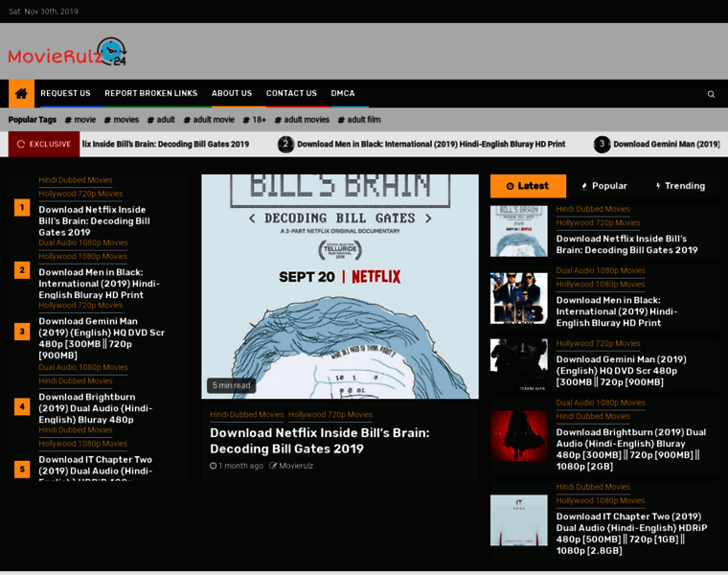Select the # adult movie popular tag

point(209,120)
